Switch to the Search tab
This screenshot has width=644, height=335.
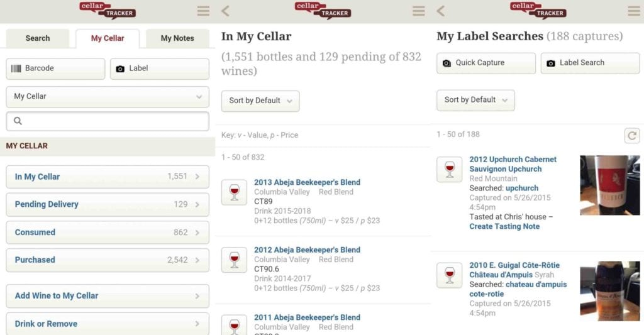[x=38, y=38]
